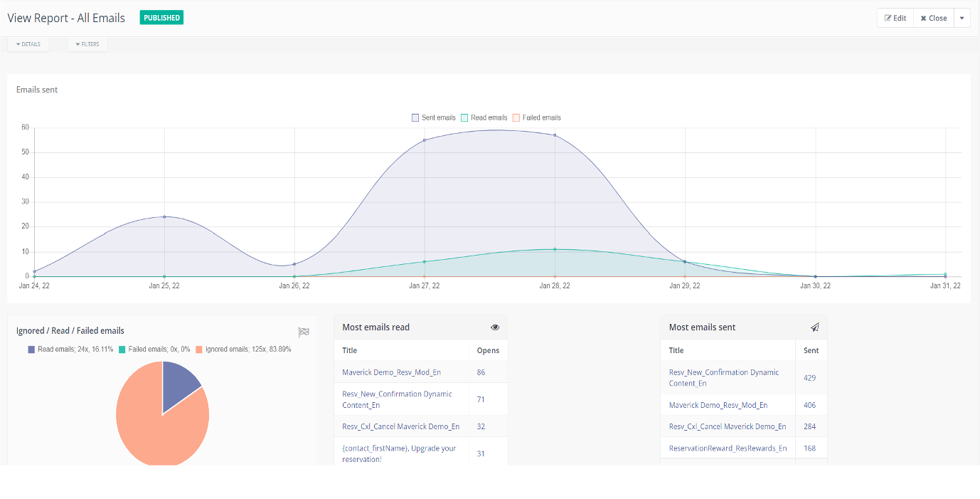
Task: Click the eye icon in Most emails read
Action: tap(495, 327)
